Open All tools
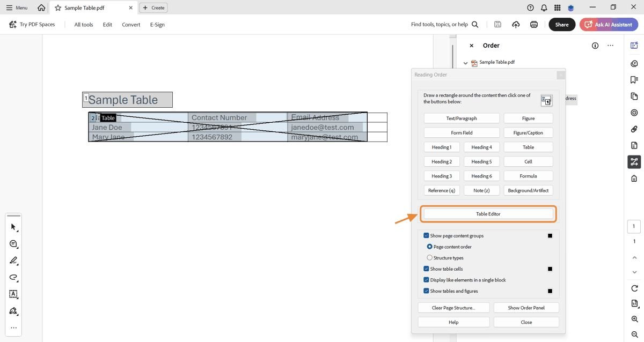Screen dimensions: 644x342 [84, 25]
